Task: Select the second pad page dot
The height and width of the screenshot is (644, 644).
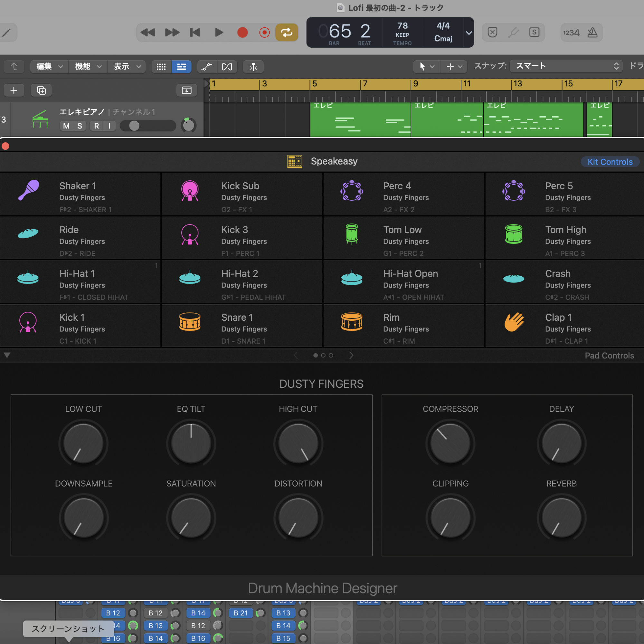Action: 323,355
